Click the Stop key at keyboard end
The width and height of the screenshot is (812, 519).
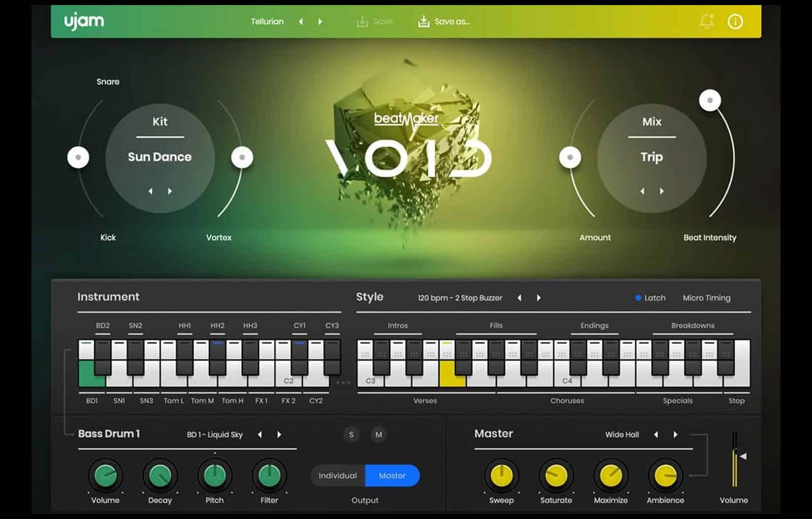[x=742, y=363]
